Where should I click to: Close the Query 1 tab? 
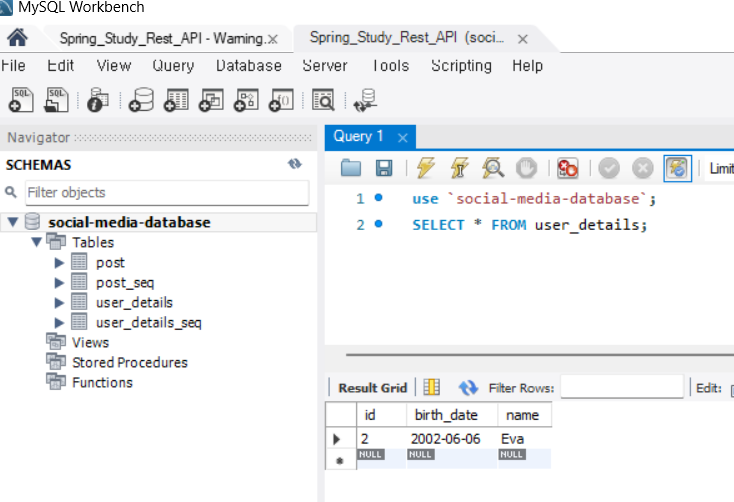(x=403, y=137)
